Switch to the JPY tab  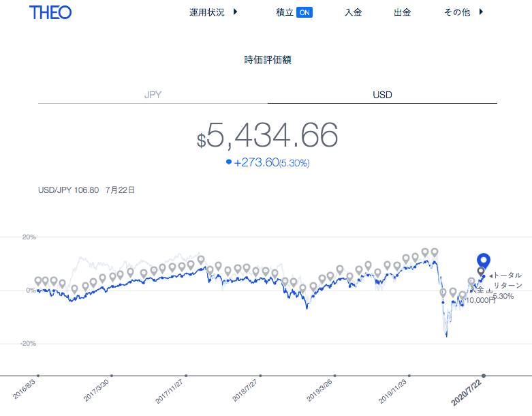click(153, 95)
